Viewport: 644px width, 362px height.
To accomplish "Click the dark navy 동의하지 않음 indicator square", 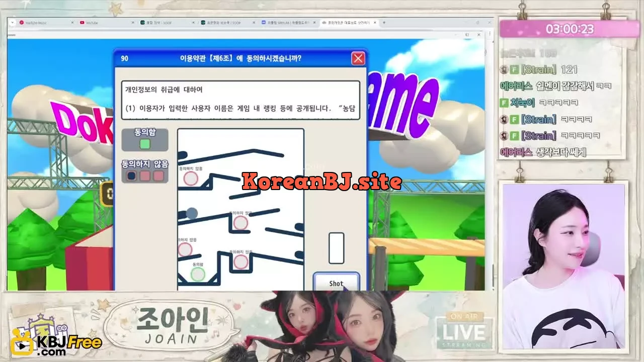I will tap(132, 175).
